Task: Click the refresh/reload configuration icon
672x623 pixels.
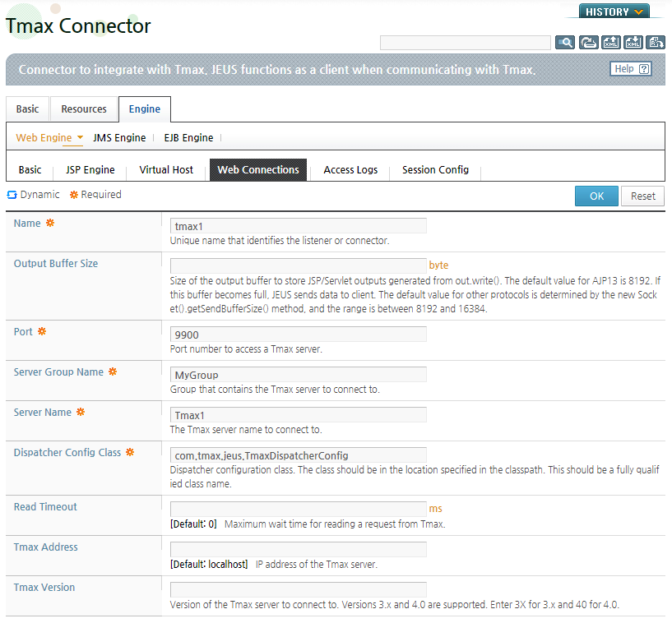Action: (588, 43)
